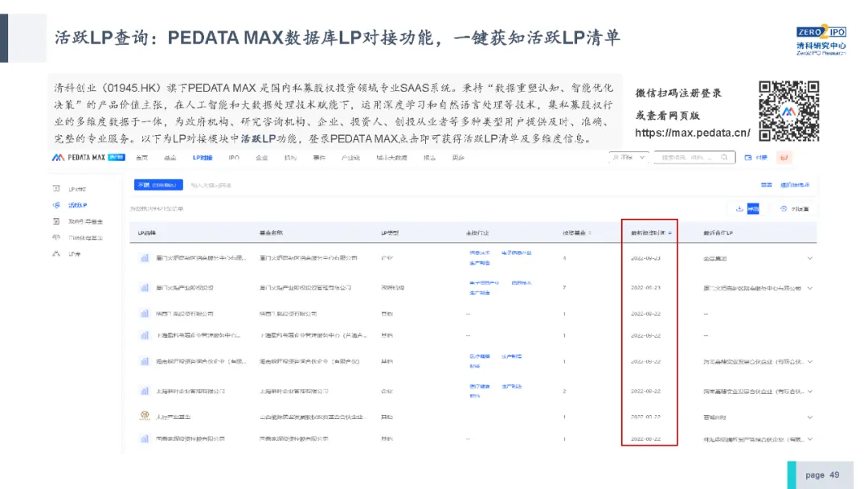Click the keyword input next to 不限
Image resolution: width=868 pixels, height=489 pixels.
pos(212,185)
